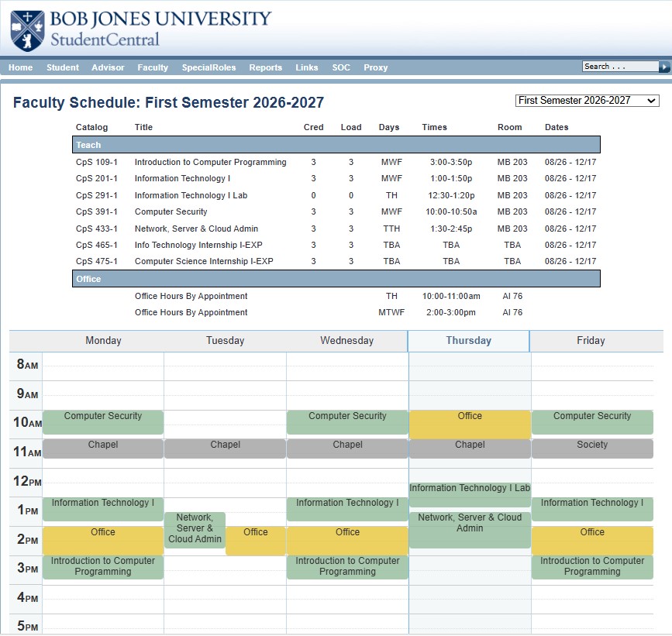Open the SpecialRoles menu
This screenshot has height=636, width=672.
coord(208,67)
